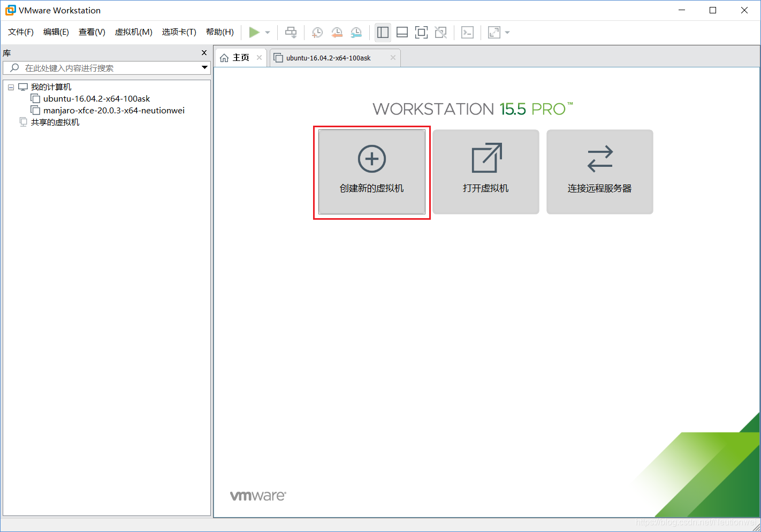This screenshot has height=532, width=761.
Task: Toggle the thumbnail bar view icon
Action: pyautogui.click(x=402, y=33)
